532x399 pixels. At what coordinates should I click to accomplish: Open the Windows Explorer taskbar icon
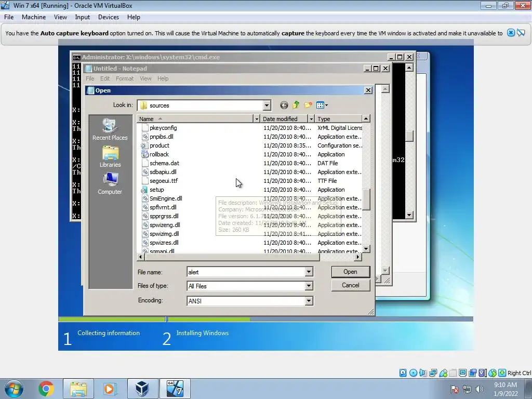tap(78, 389)
